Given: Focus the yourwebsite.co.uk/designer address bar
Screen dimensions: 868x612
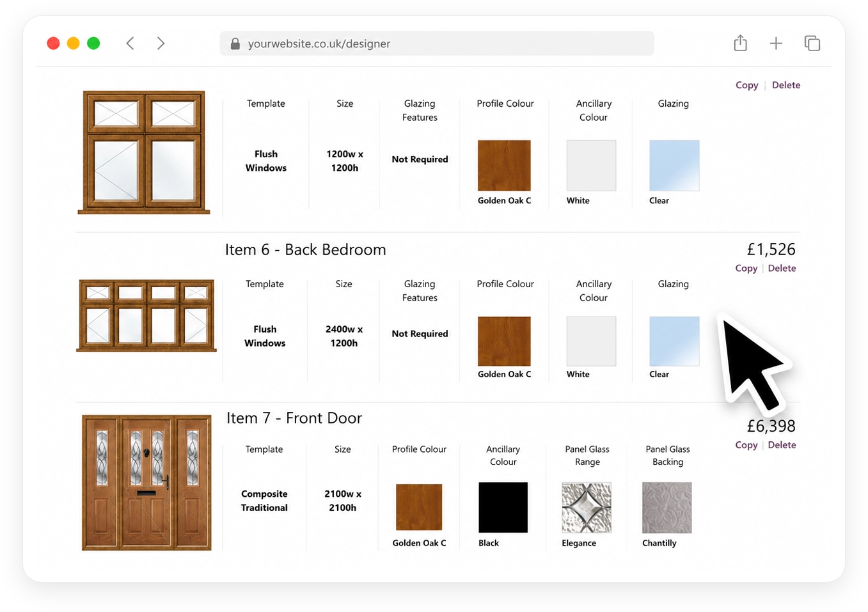Looking at the screenshot, I should (x=437, y=43).
